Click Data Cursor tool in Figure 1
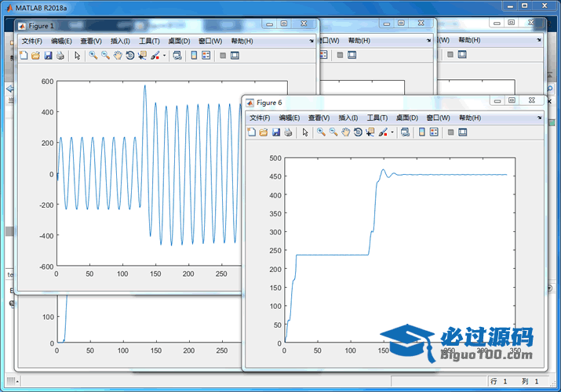 coord(143,56)
